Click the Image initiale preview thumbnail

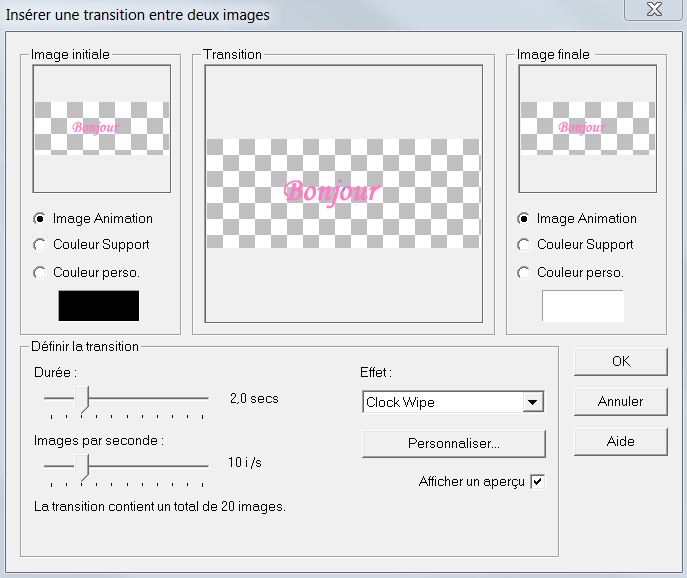(x=102, y=129)
